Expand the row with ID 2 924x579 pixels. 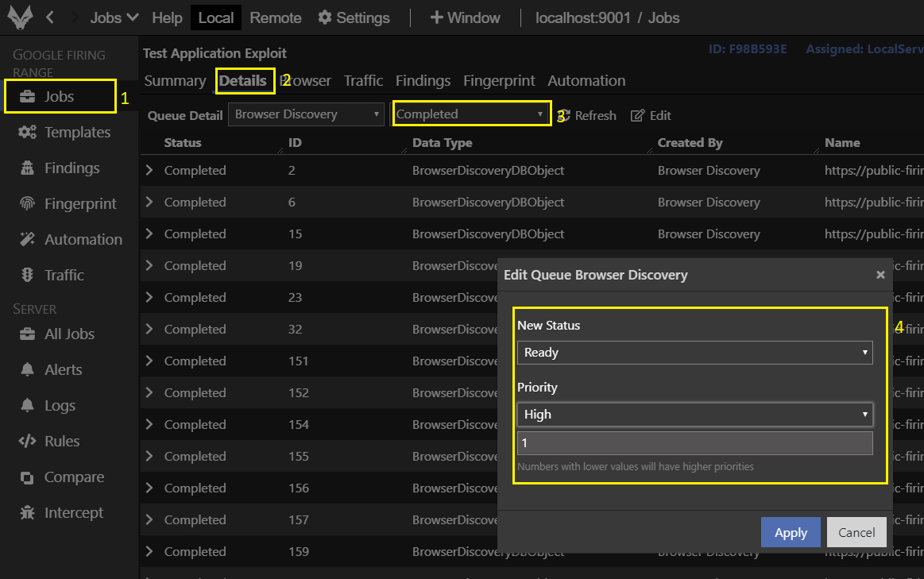149,170
